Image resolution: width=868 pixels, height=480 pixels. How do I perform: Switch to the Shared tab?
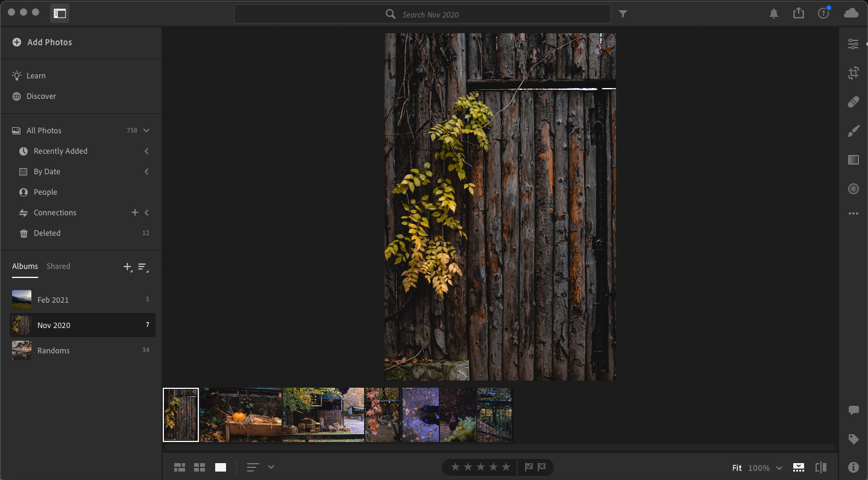coord(58,266)
